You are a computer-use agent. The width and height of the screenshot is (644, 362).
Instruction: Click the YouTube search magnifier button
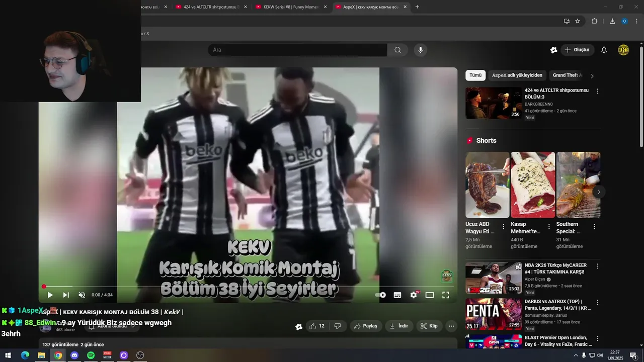point(397,50)
